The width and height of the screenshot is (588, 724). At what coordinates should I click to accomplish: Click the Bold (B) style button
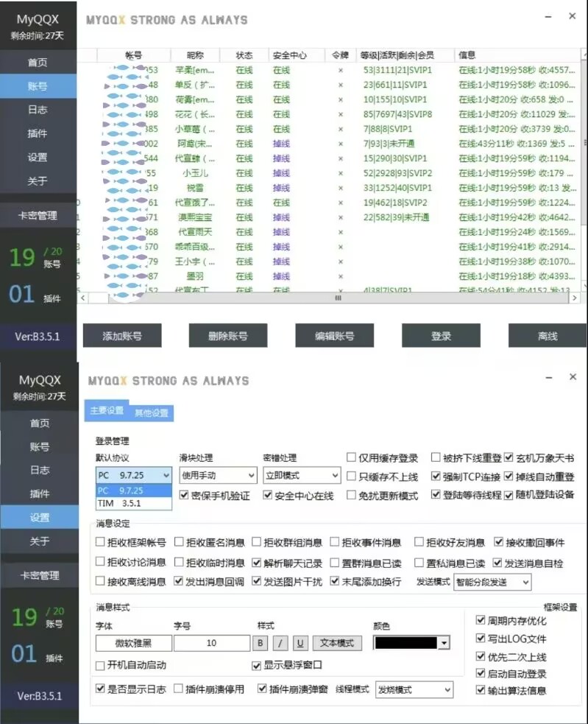click(x=261, y=643)
